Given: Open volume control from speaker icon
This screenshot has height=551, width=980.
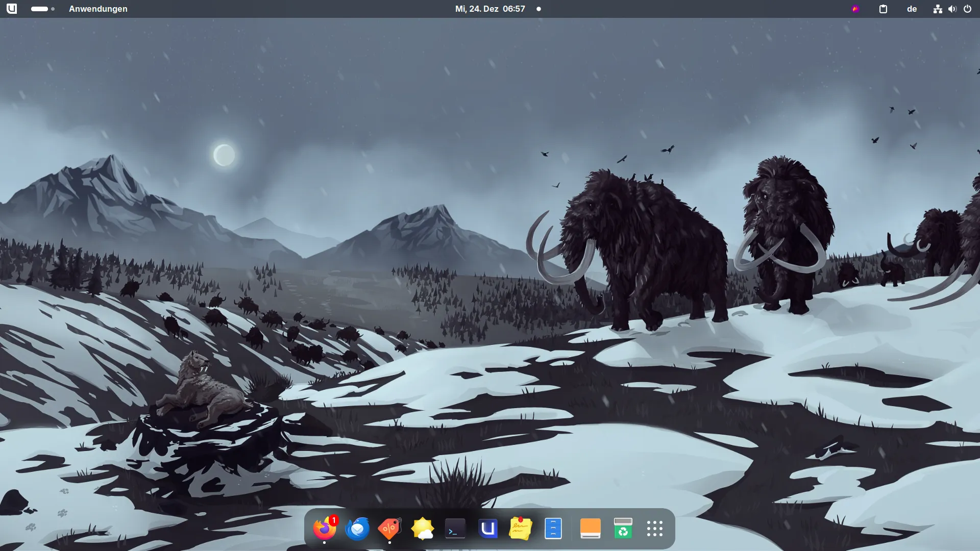Looking at the screenshot, I should pyautogui.click(x=952, y=9).
